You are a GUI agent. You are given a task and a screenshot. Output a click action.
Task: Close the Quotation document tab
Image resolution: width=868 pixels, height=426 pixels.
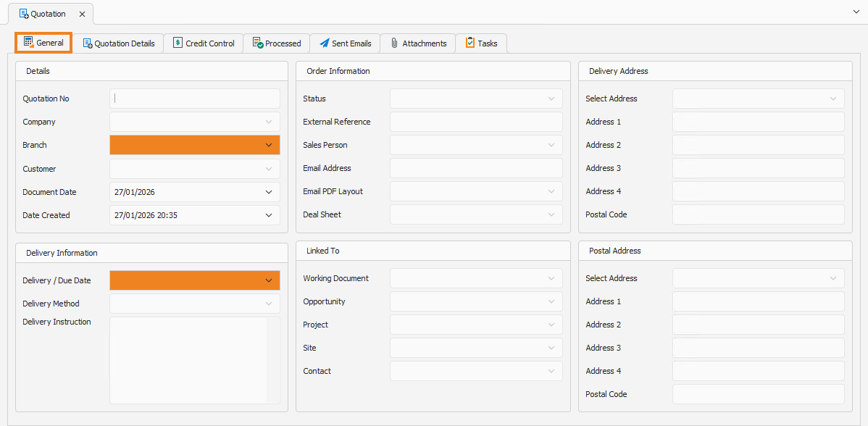pos(82,14)
